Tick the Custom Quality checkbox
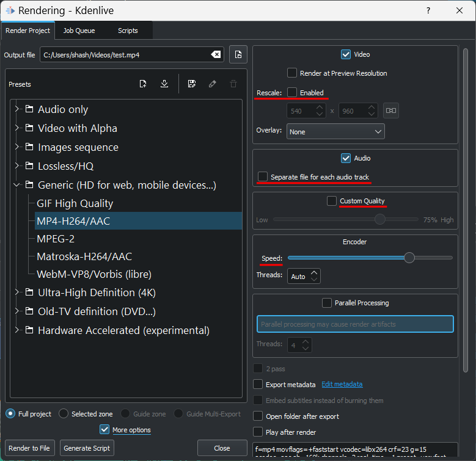476x461 pixels. point(332,201)
